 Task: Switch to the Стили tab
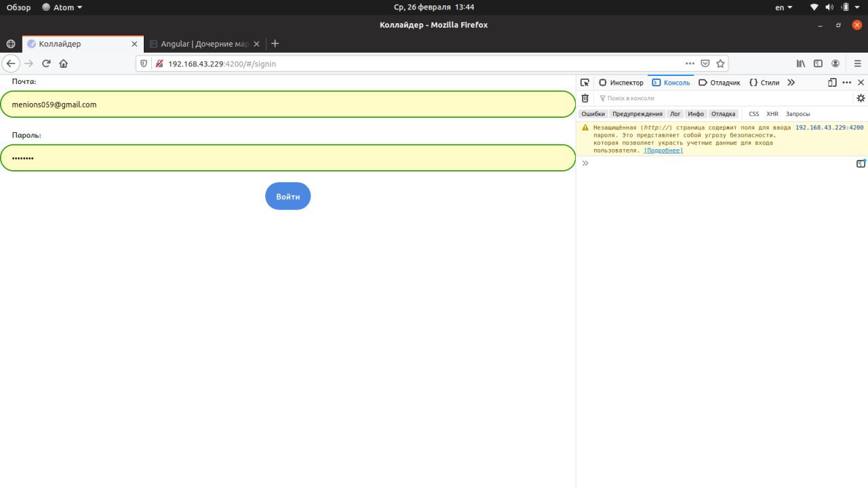point(764,83)
